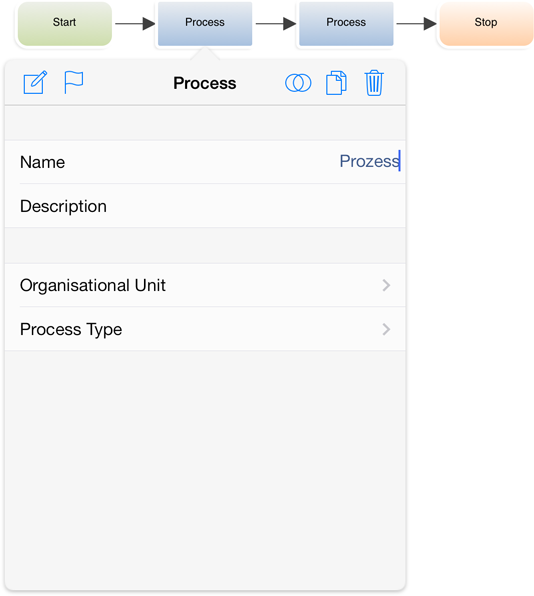Click the flag icon in popover header
The width and height of the screenshot is (534, 596).
(73, 82)
